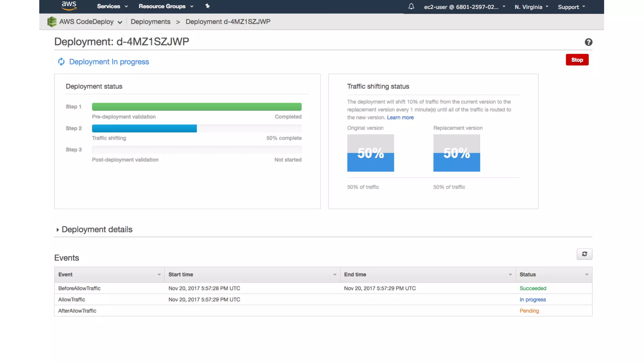Viewport: 644px width, 362px height.
Task: Expand the Deployment details section
Action: click(x=58, y=230)
